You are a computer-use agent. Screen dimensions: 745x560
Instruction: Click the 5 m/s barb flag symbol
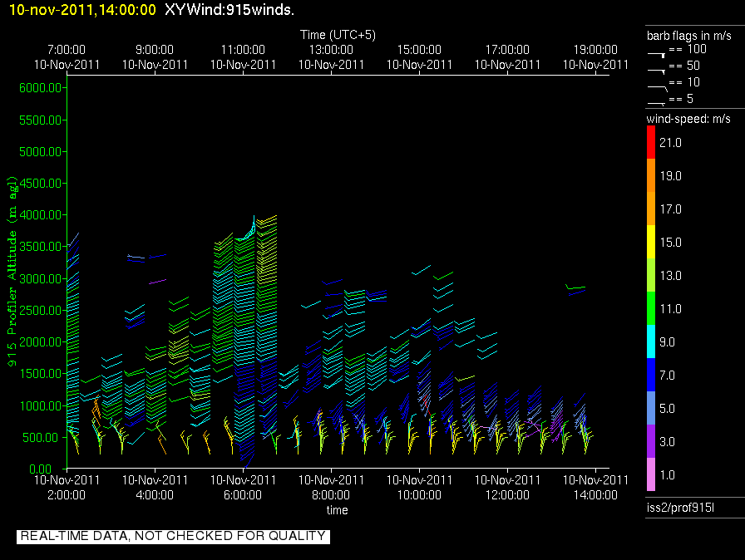tap(657, 104)
